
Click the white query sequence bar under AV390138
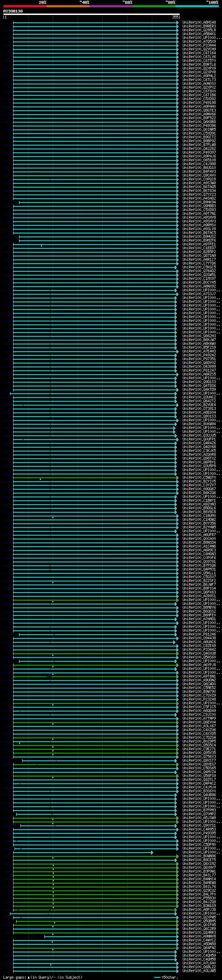(x=92, y=14)
